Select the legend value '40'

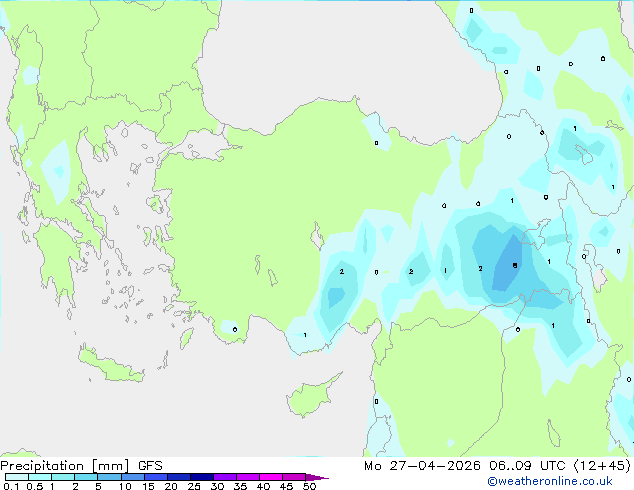[x=263, y=486]
